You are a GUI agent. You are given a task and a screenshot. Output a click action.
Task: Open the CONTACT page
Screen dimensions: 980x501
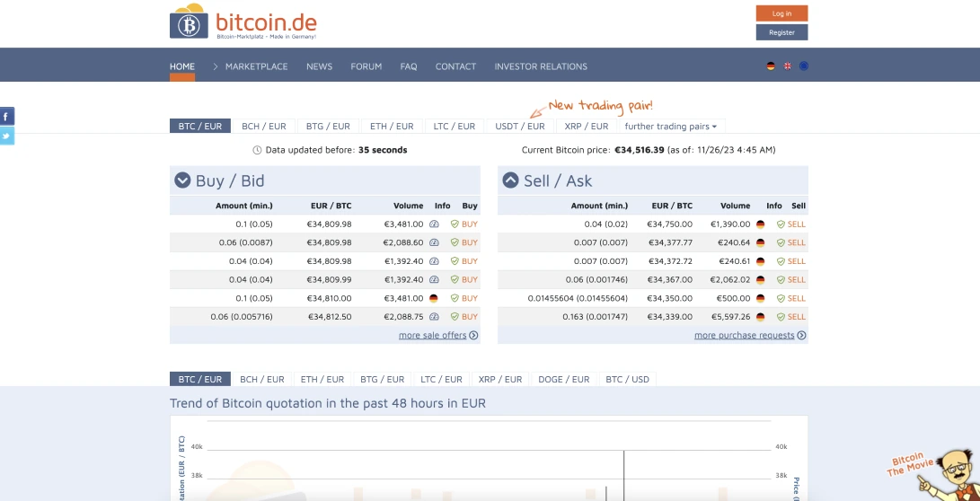[x=455, y=66]
